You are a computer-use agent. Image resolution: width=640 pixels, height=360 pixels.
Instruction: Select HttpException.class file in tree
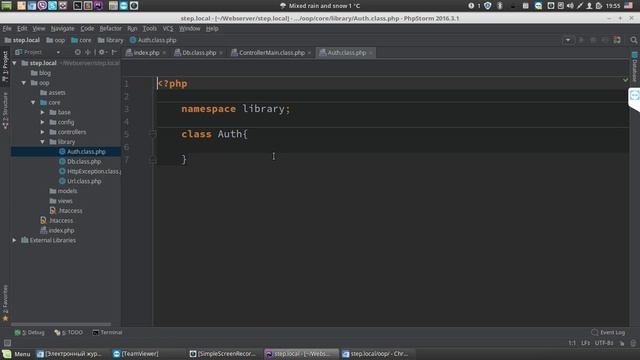[90, 171]
